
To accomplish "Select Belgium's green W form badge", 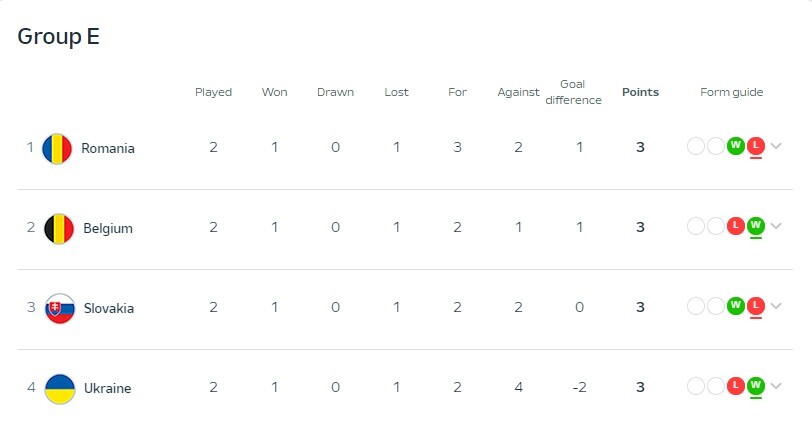I will [756, 226].
